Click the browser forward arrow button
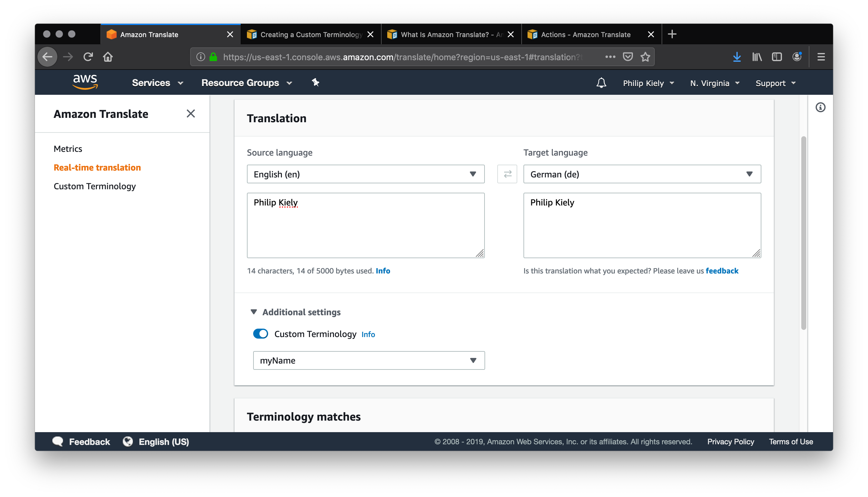The width and height of the screenshot is (868, 497). click(68, 57)
